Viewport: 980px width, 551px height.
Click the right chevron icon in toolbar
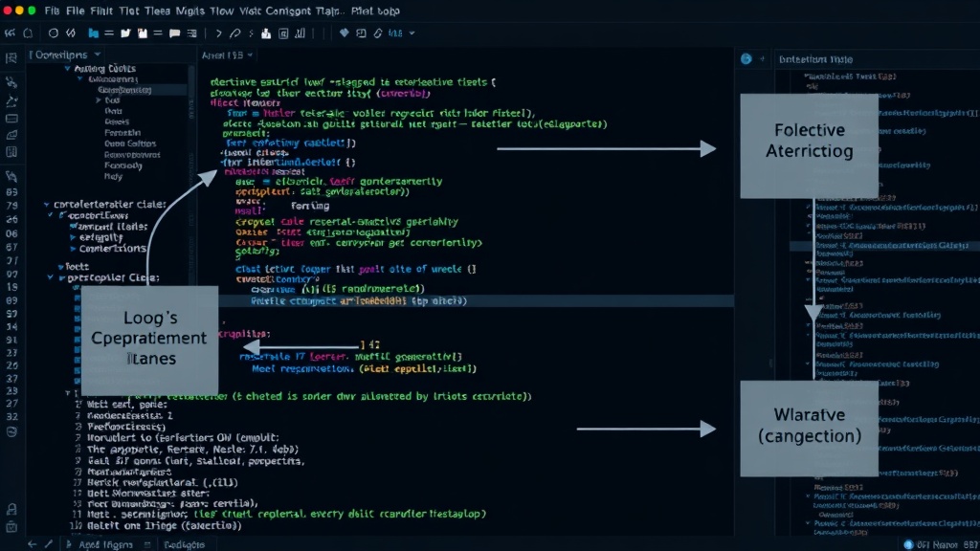pos(218,33)
